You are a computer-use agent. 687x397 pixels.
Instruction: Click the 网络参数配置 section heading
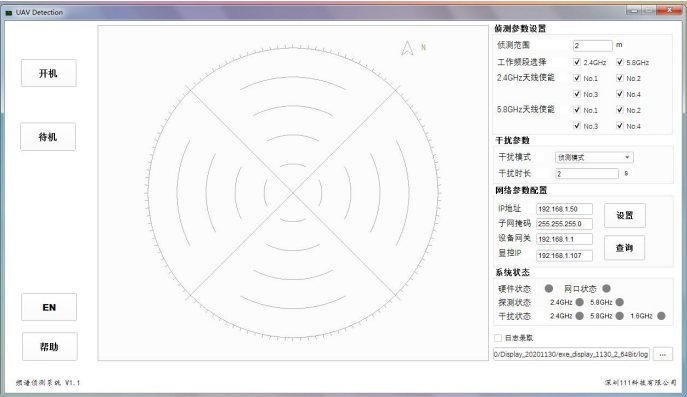pos(521,190)
